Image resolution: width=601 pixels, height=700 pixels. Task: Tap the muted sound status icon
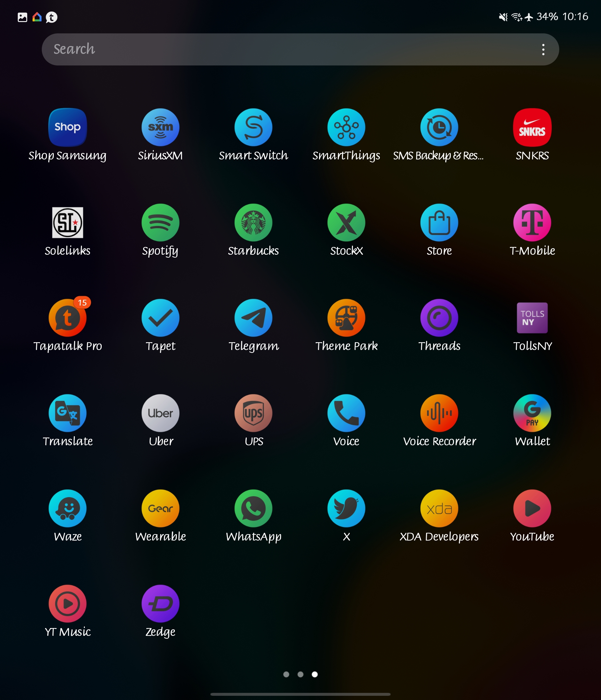click(503, 17)
